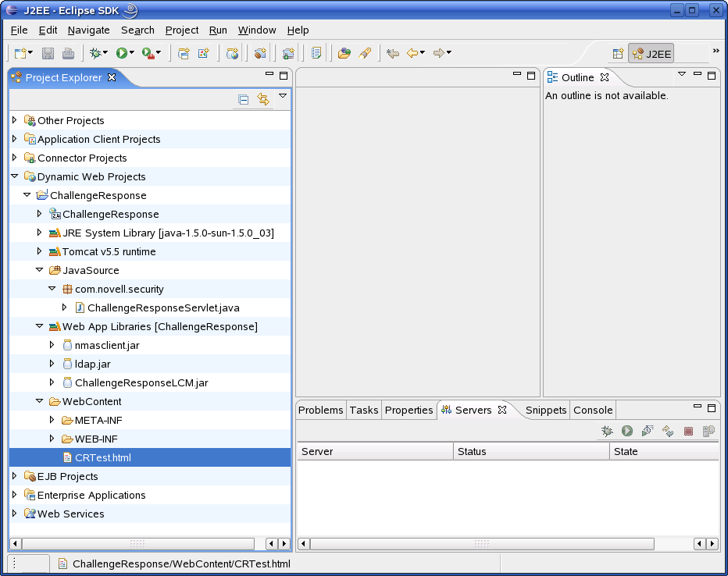Expand the WEB-INF folder

click(52, 439)
